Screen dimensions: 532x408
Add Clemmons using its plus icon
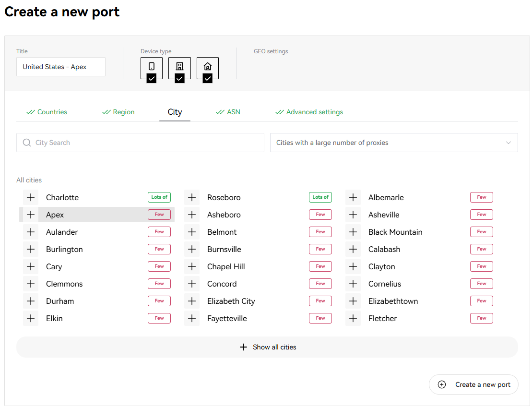pyautogui.click(x=31, y=284)
